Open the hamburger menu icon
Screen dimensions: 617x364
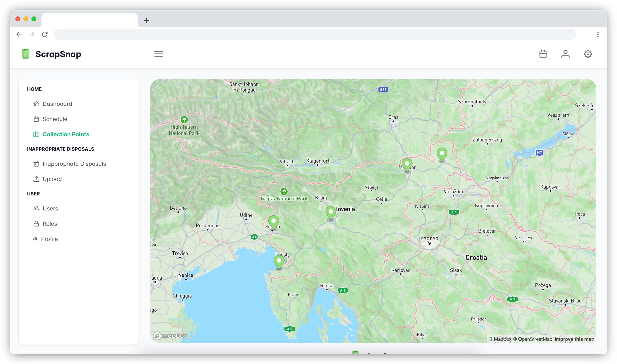pos(159,54)
